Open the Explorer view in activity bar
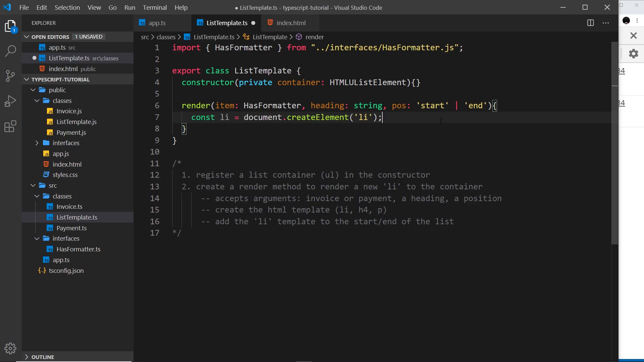This screenshot has height=362, width=644. pos(11,26)
